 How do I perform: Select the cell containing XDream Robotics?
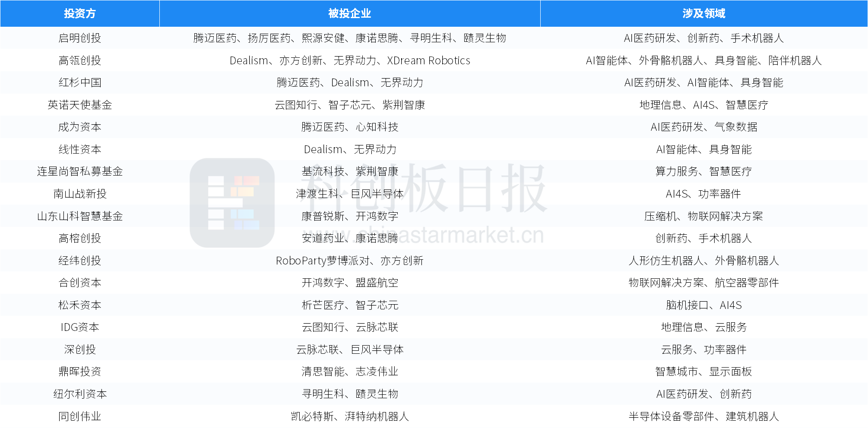pos(350,60)
